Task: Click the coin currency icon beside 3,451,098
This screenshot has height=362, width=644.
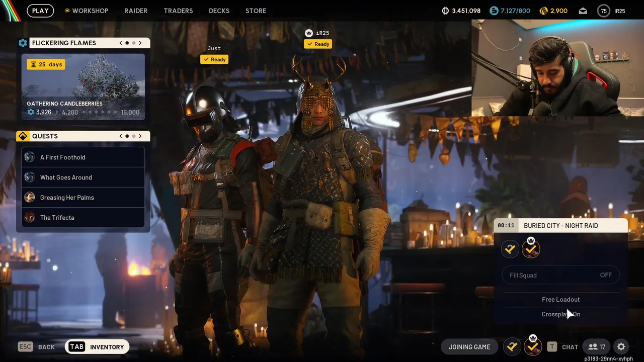Action: (445, 11)
